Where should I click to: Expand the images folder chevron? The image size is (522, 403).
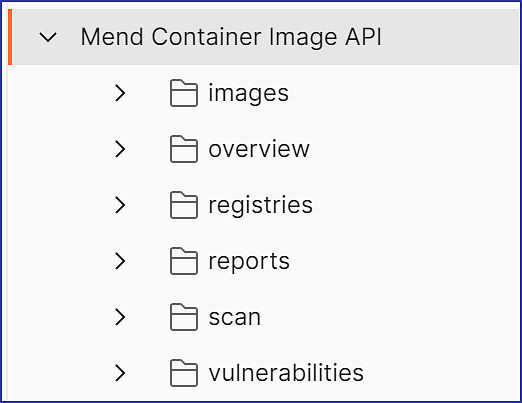click(x=120, y=93)
